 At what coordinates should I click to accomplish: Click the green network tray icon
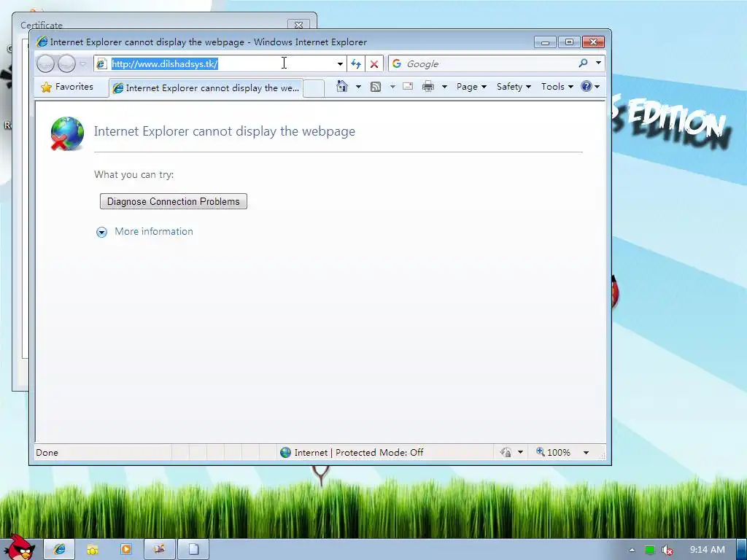coord(650,550)
